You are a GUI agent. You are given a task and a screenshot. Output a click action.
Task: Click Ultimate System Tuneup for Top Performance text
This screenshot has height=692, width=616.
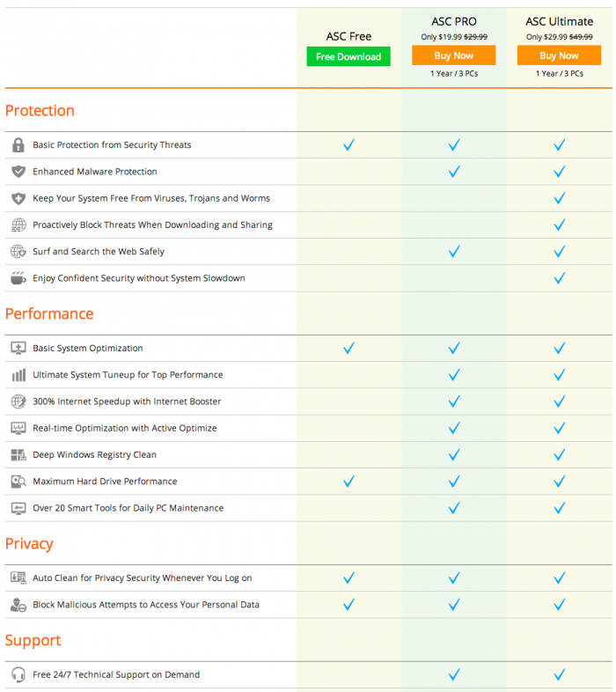click(128, 375)
